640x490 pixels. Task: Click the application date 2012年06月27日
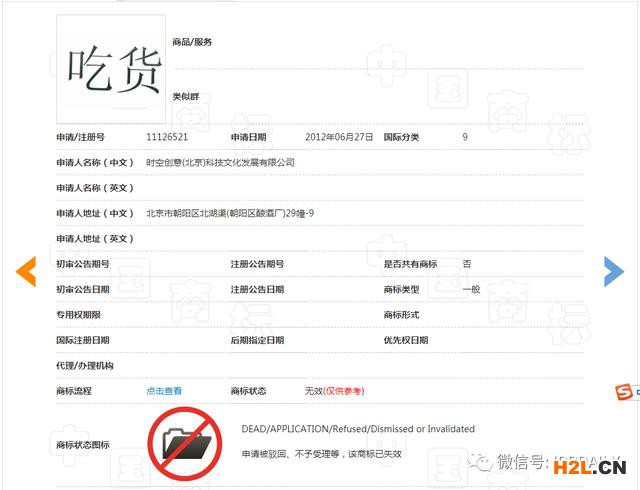337,137
